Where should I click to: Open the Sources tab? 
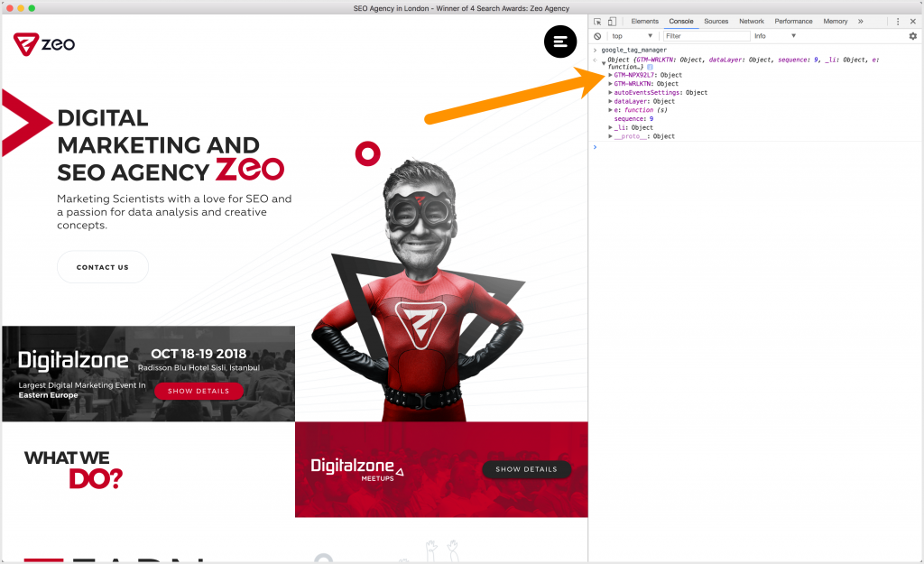716,22
